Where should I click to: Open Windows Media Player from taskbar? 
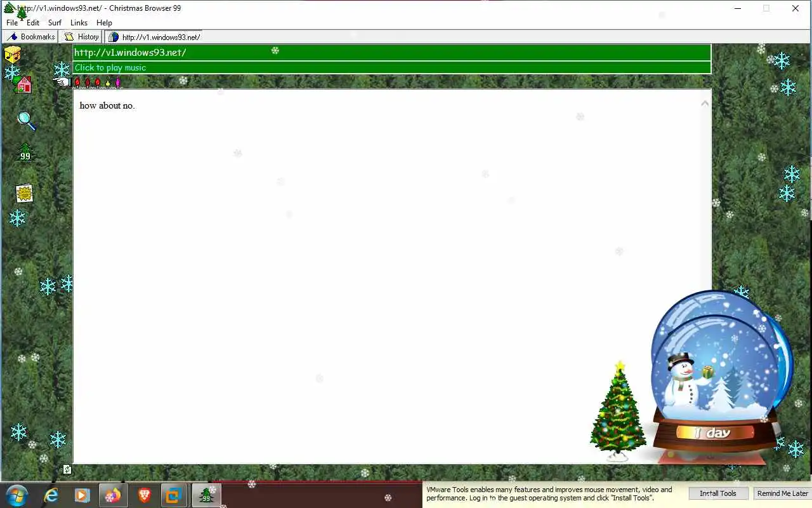[82, 495]
